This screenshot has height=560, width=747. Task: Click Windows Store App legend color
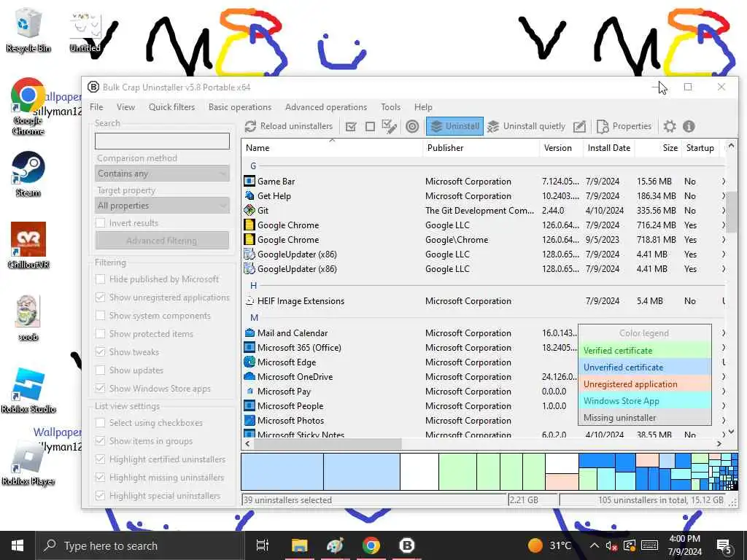(645, 401)
